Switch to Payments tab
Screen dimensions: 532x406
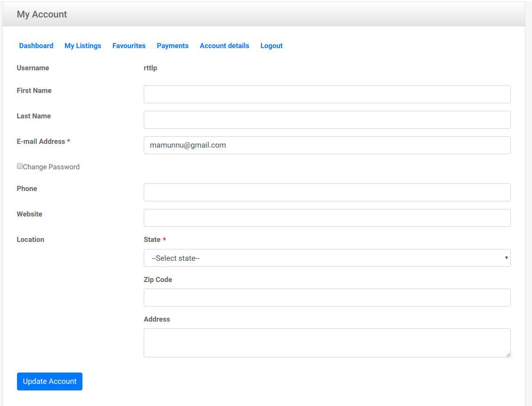click(172, 46)
